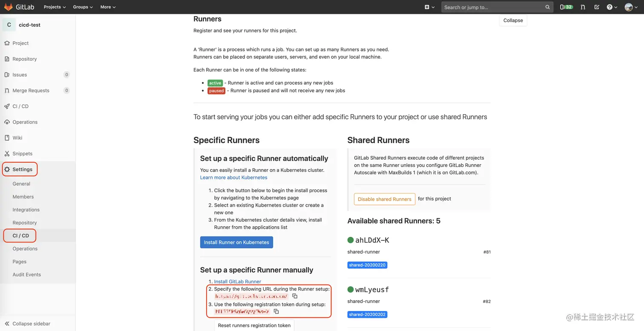
Task: Open the Groups menu
Action: point(82,7)
